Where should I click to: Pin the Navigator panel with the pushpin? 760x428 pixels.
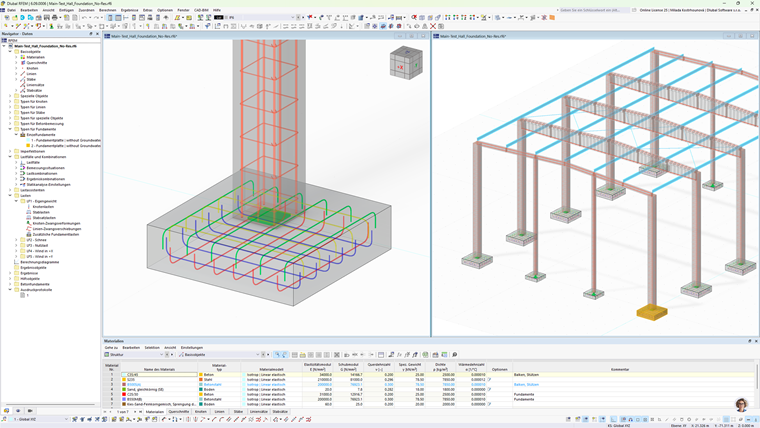click(91, 34)
